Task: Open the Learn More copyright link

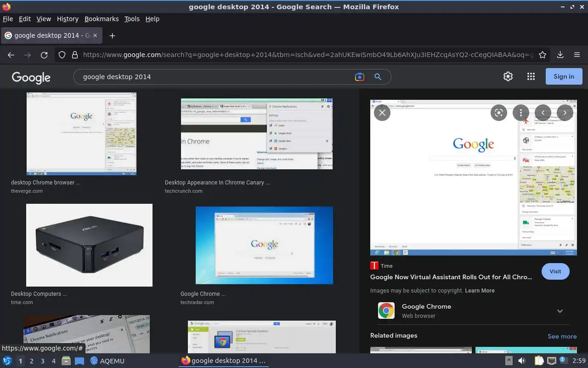Action: tap(480, 291)
